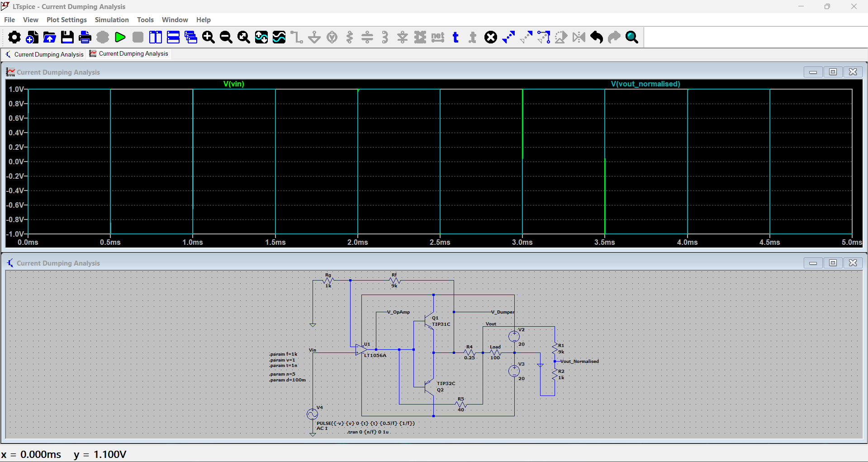Open the component chip icon
868x462 pixels.
click(x=420, y=37)
